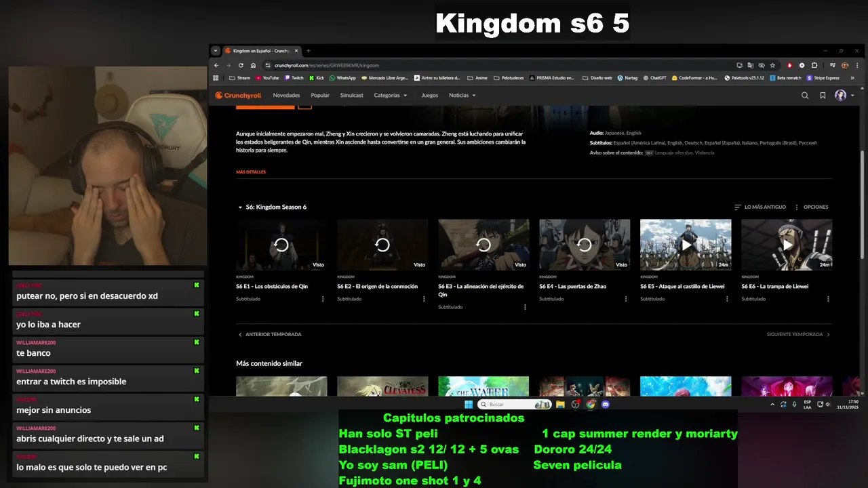This screenshot has width=868, height=488.
Task: Open the Simulcast navigation item
Action: tap(351, 96)
